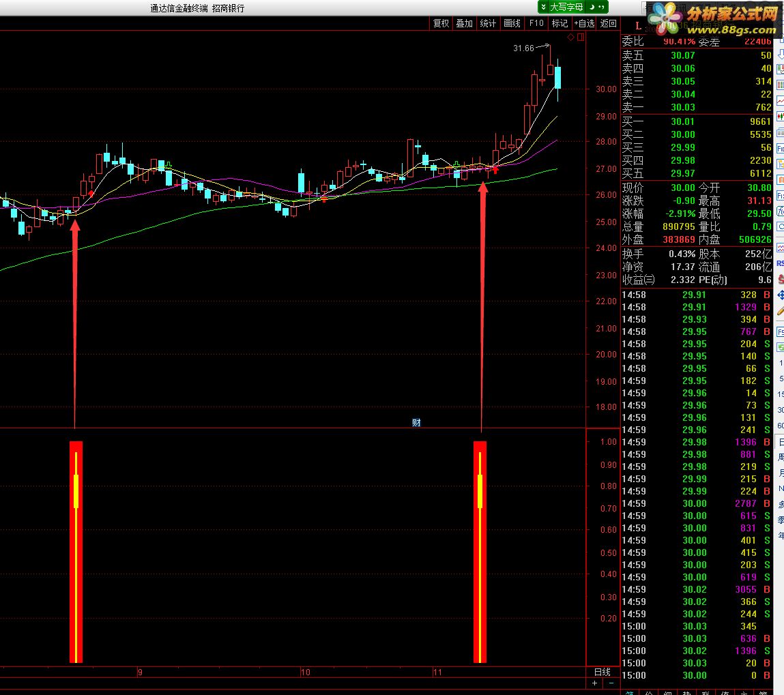Click 买二 volume 5535

761,135
